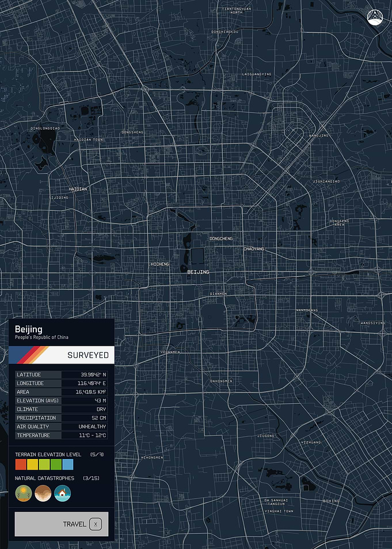Click the NANMOFANG map label
This screenshot has width=392, height=549.
click(307, 310)
